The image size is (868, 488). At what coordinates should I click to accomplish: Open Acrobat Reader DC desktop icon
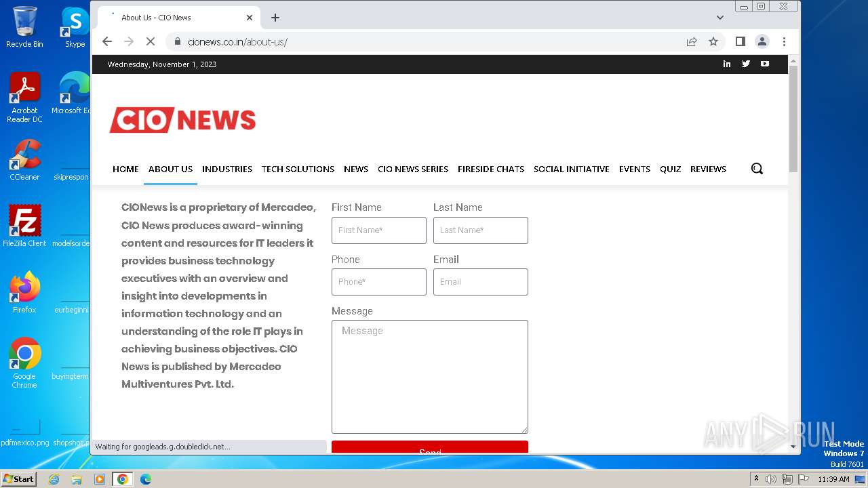24,98
